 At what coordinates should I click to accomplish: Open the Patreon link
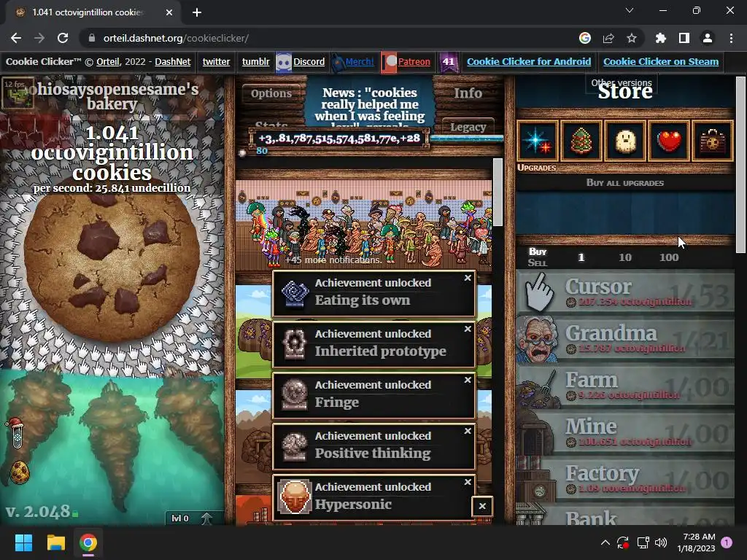[414, 61]
